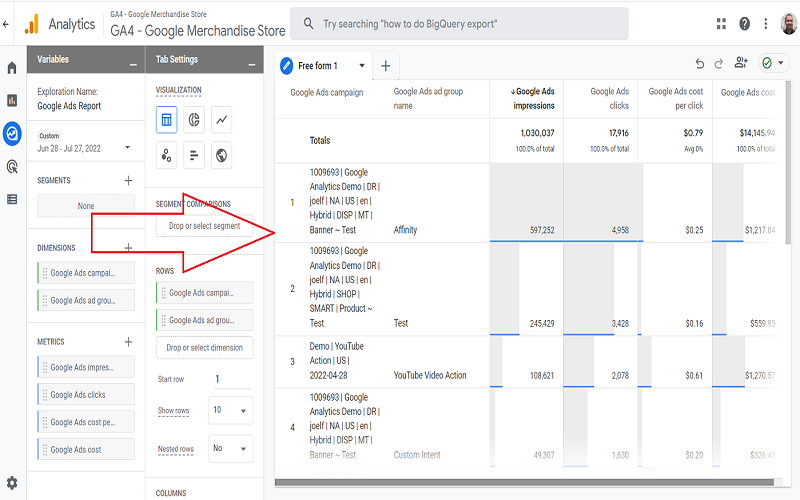This screenshot has height=500, width=800.
Task: Open the Explore icon in sidebar
Action: (x=12, y=134)
